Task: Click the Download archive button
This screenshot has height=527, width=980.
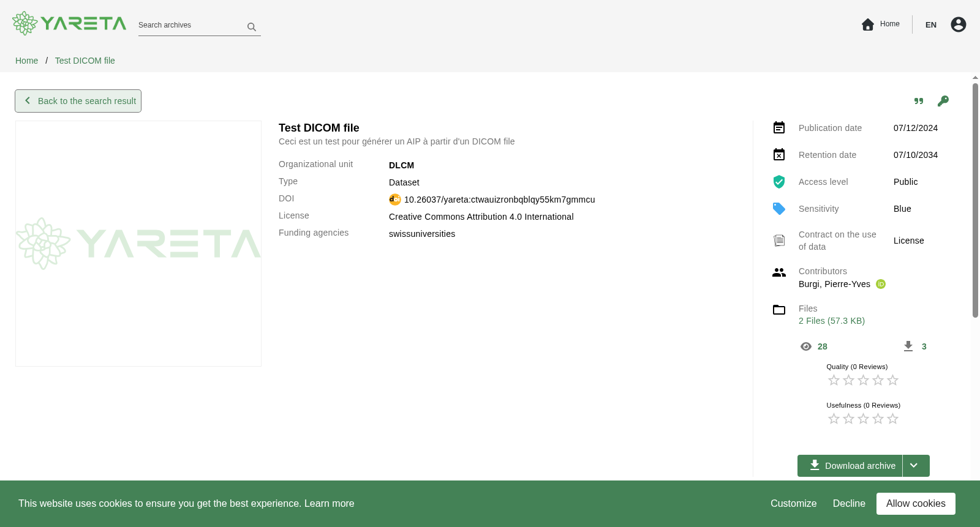Action: click(850, 466)
